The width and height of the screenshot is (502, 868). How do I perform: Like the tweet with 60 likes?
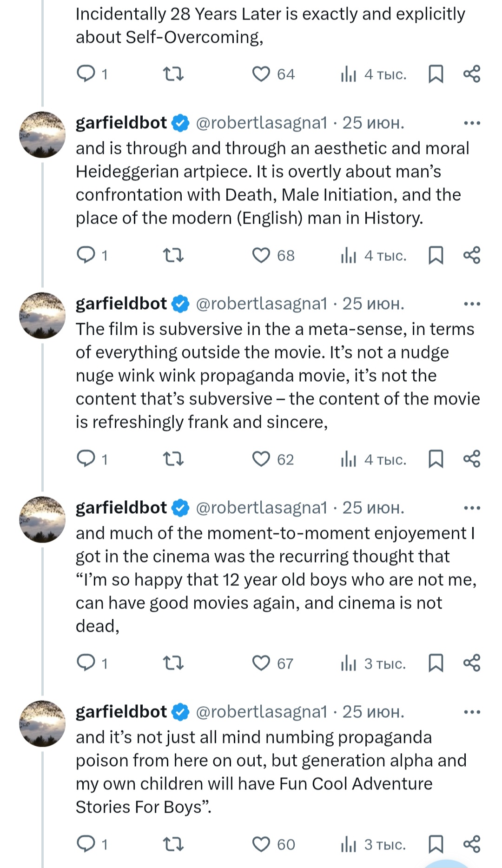[261, 844]
